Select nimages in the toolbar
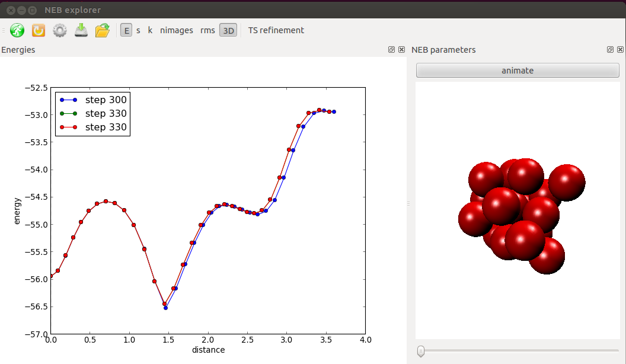 pos(177,30)
